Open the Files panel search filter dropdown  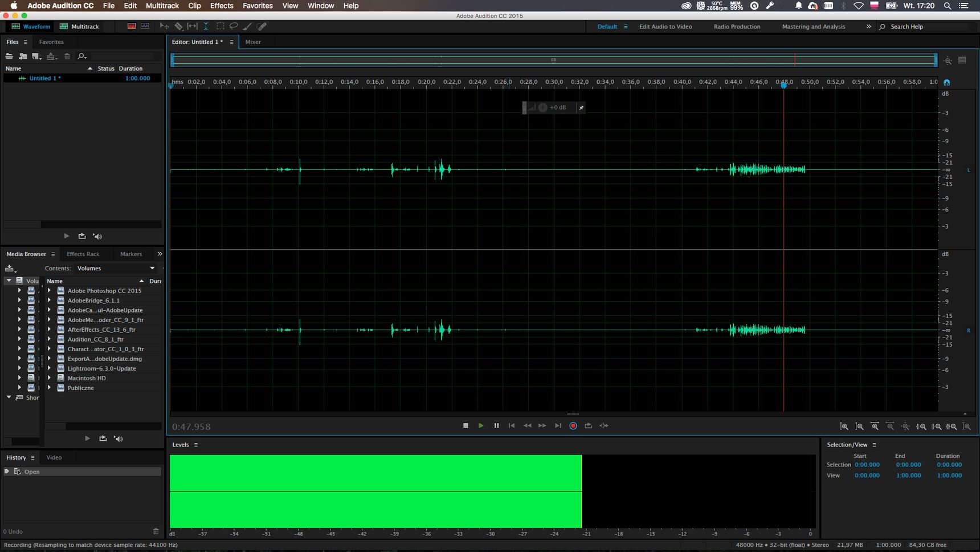82,56
